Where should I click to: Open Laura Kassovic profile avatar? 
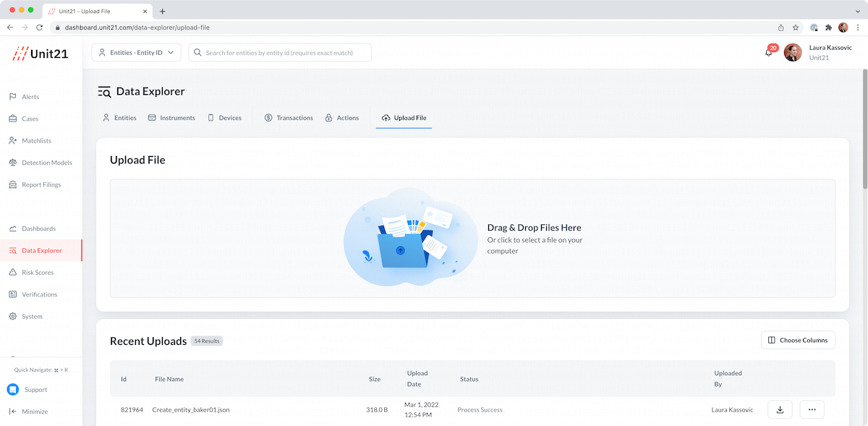[x=793, y=53]
